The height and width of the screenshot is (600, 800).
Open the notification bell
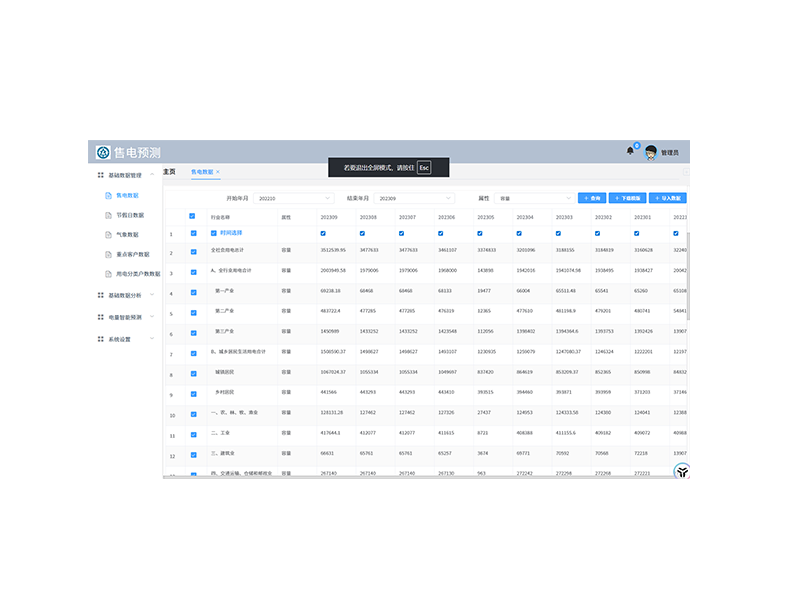(x=630, y=151)
